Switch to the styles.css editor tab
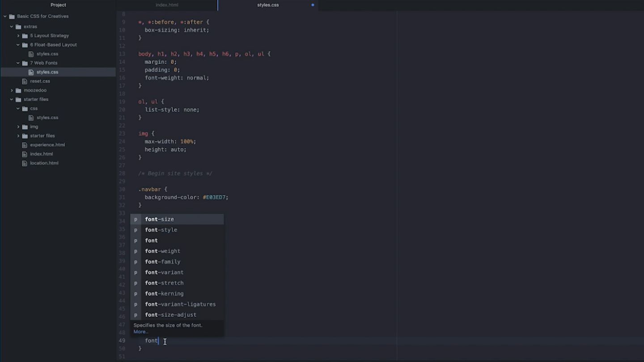 tap(268, 5)
